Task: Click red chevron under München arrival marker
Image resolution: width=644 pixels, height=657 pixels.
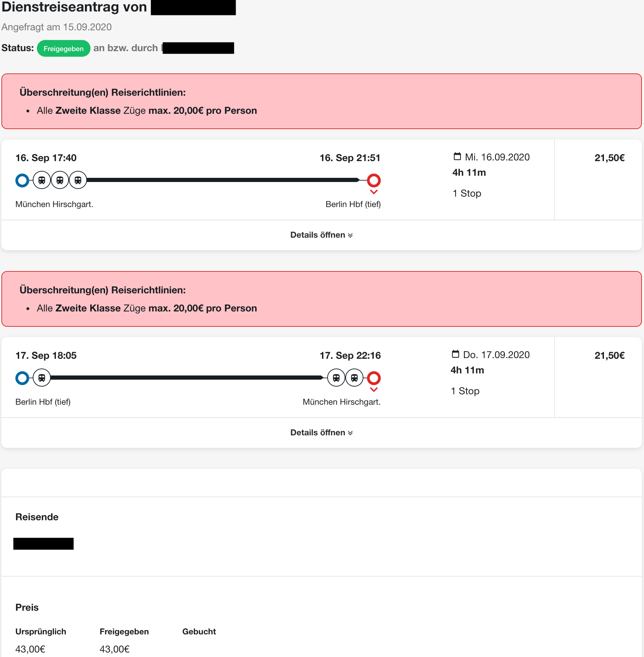Action: (374, 390)
